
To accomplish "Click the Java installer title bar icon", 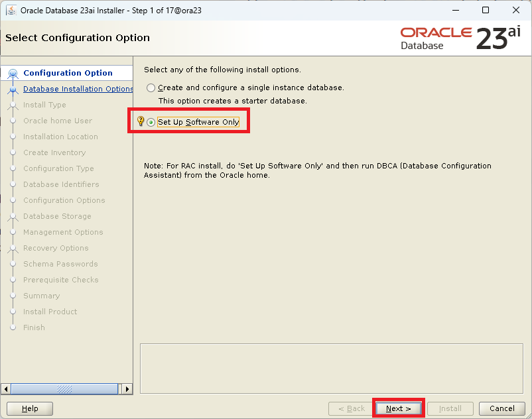I will click(11, 11).
